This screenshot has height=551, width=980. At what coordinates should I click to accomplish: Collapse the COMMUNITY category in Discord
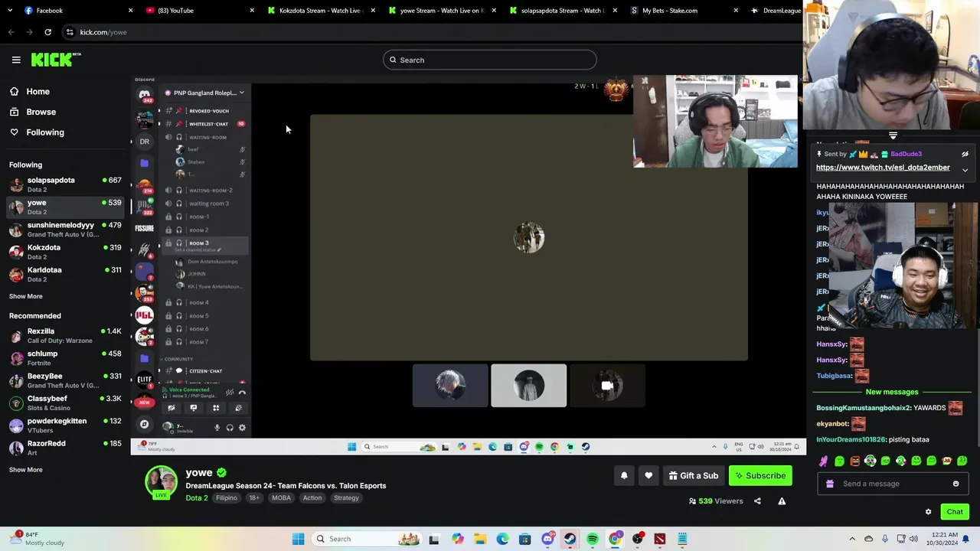pos(178,359)
